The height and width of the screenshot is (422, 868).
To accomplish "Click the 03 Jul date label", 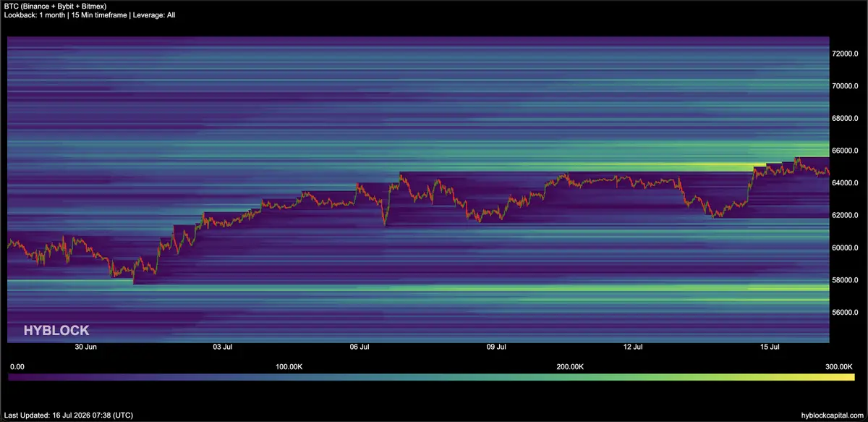I will tap(222, 347).
